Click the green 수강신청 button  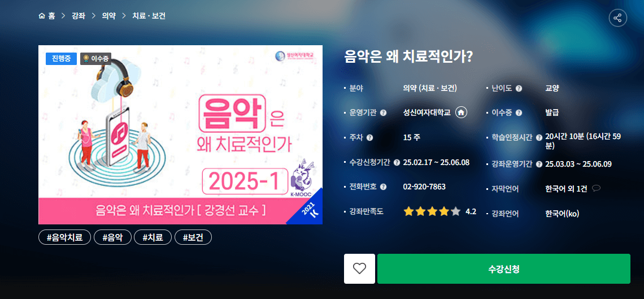(503, 268)
